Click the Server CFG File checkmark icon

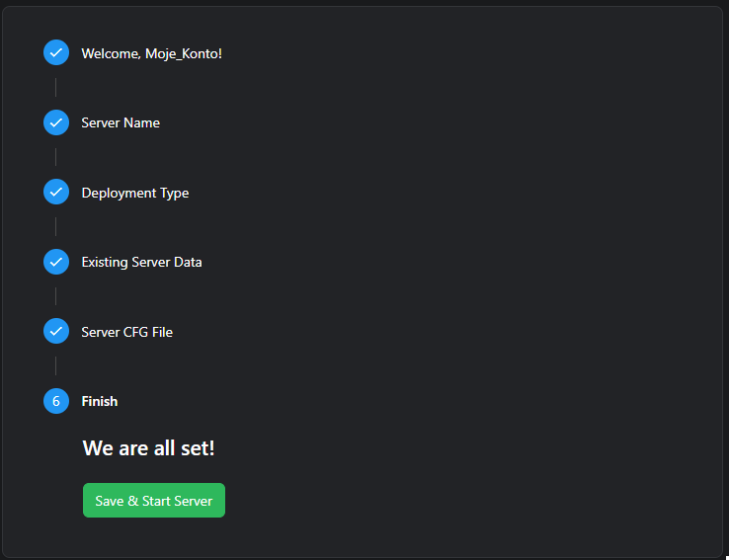[x=56, y=331]
